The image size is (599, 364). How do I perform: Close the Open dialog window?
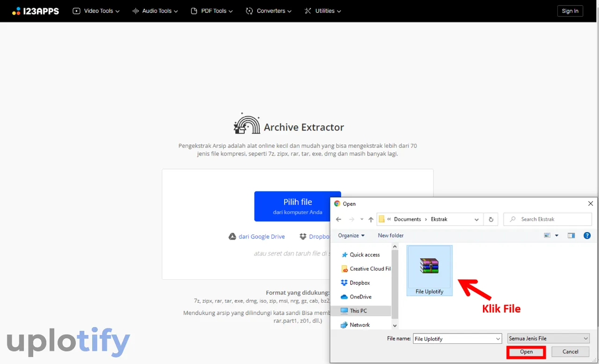click(591, 204)
